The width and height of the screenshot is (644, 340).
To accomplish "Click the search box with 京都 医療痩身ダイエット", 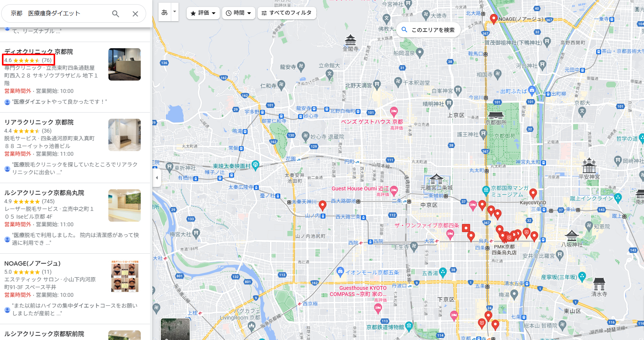I will coord(58,13).
